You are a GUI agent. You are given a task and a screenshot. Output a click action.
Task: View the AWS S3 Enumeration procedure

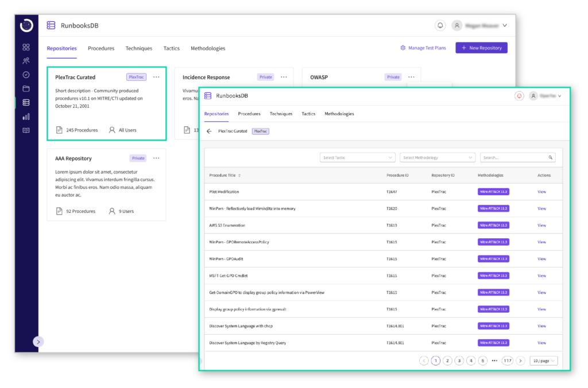(x=541, y=226)
